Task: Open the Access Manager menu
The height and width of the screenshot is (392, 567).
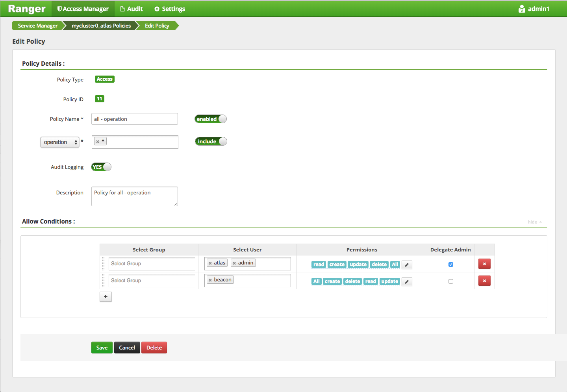Action: [83, 9]
